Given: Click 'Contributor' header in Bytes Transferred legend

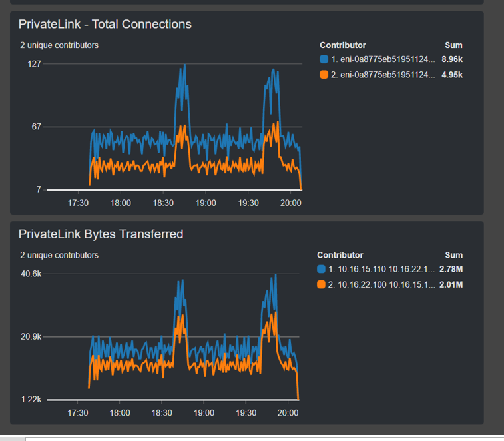Looking at the screenshot, I should coord(340,255).
